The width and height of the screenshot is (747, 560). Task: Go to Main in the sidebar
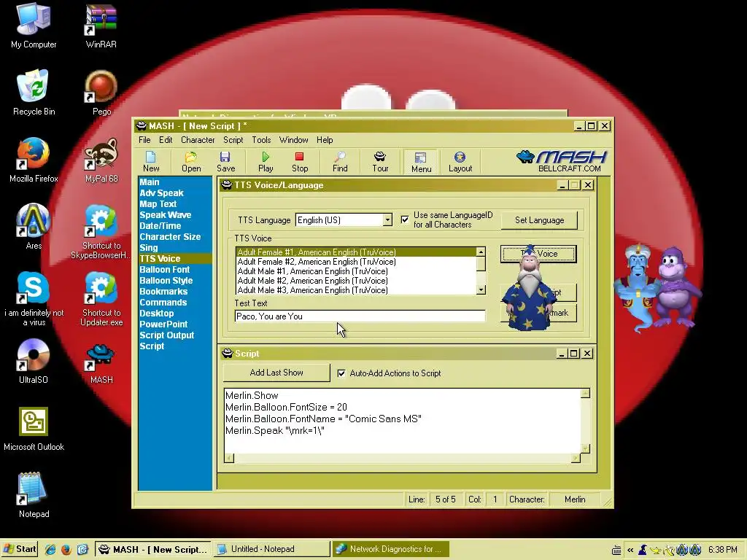click(149, 182)
